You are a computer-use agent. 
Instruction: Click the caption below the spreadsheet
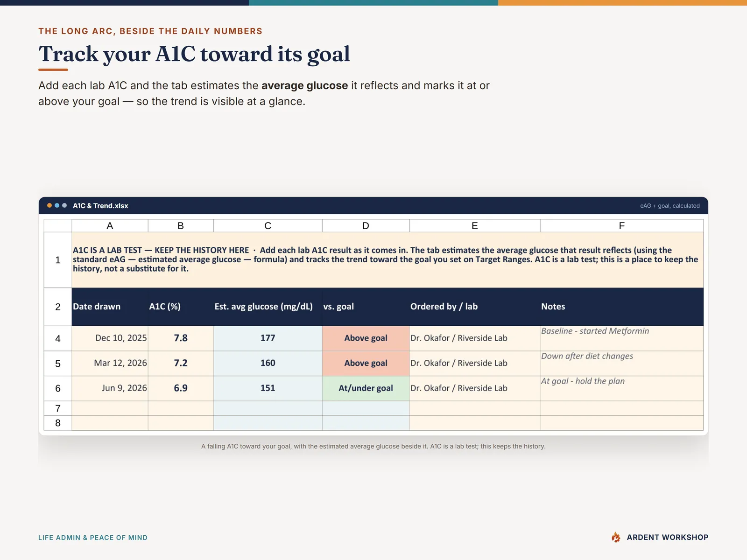tap(373, 446)
